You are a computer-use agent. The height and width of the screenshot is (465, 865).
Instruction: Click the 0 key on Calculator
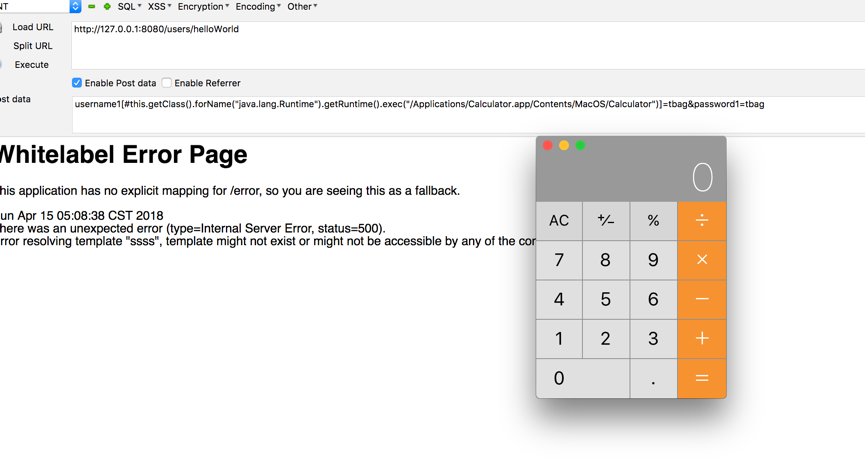pyautogui.click(x=583, y=378)
